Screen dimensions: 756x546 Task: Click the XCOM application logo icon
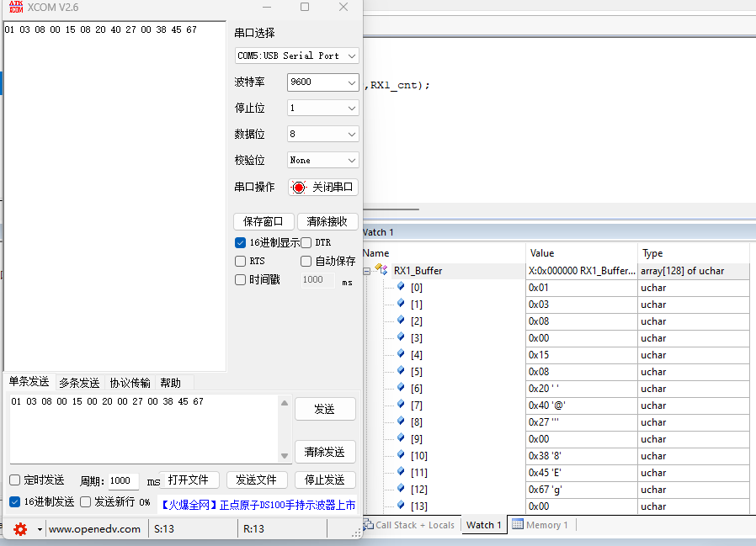[x=16, y=7]
